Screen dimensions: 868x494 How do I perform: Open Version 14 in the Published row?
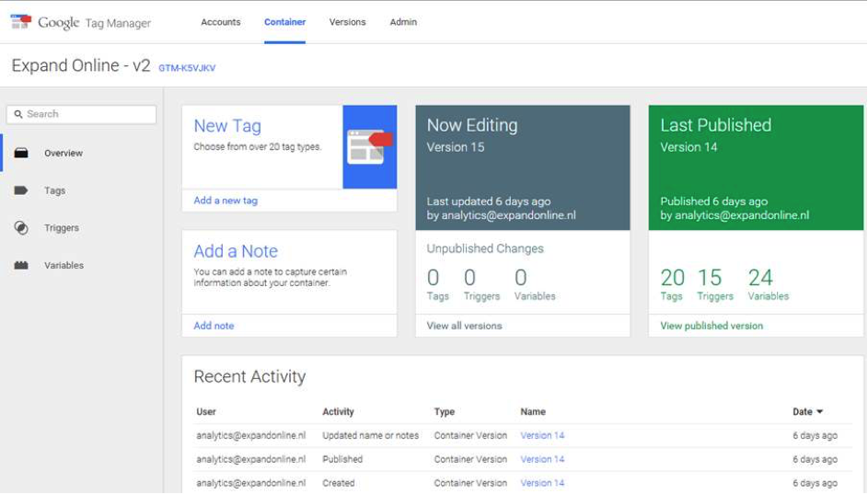click(542, 459)
